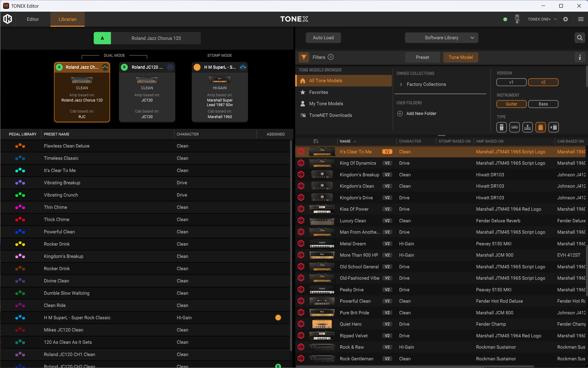Select the stomp plus amp type filter
The height and width of the screenshot is (368, 588).
click(x=528, y=127)
